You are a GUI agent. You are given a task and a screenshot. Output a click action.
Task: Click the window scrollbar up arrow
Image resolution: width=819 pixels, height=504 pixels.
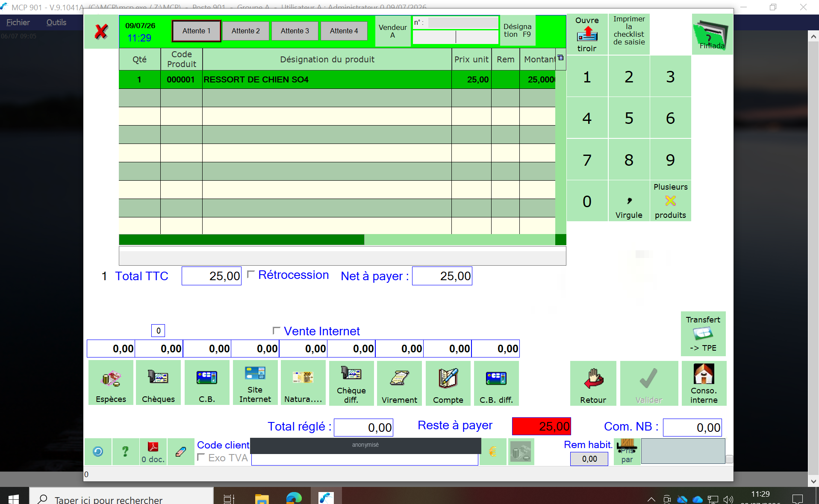click(x=813, y=37)
